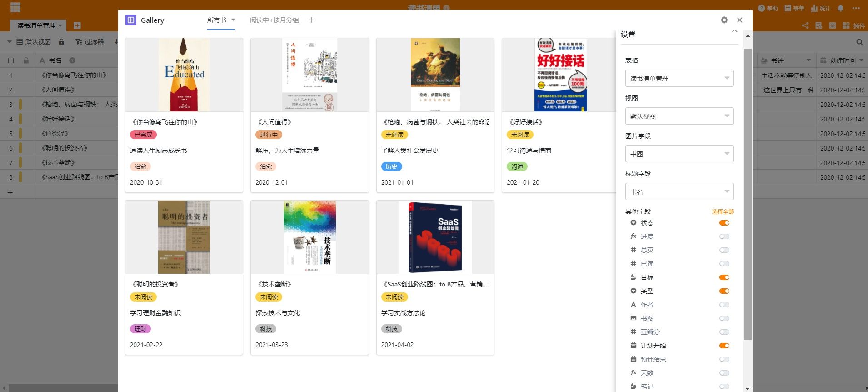Viewport: 868px width, 392px height.
Task: Open the 标题字段 title field dropdown
Action: 679,191
